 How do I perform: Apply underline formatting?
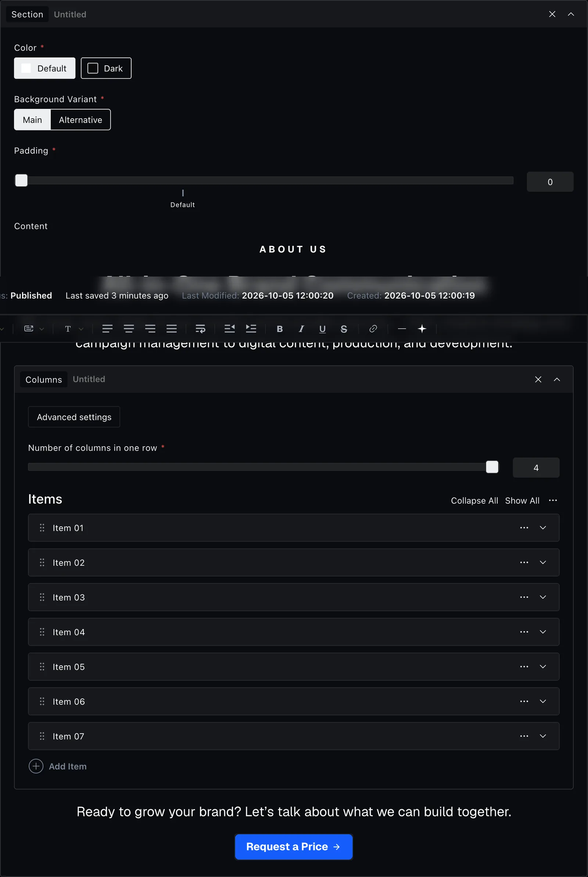(322, 329)
